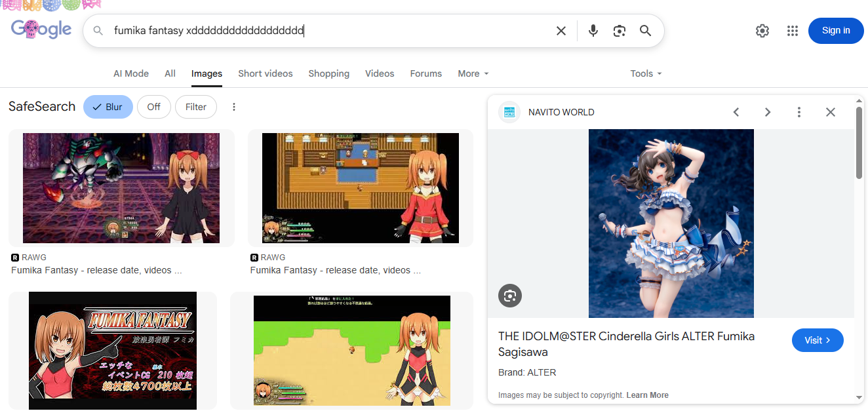
Task: Go to next image in preview panel
Action: point(768,112)
